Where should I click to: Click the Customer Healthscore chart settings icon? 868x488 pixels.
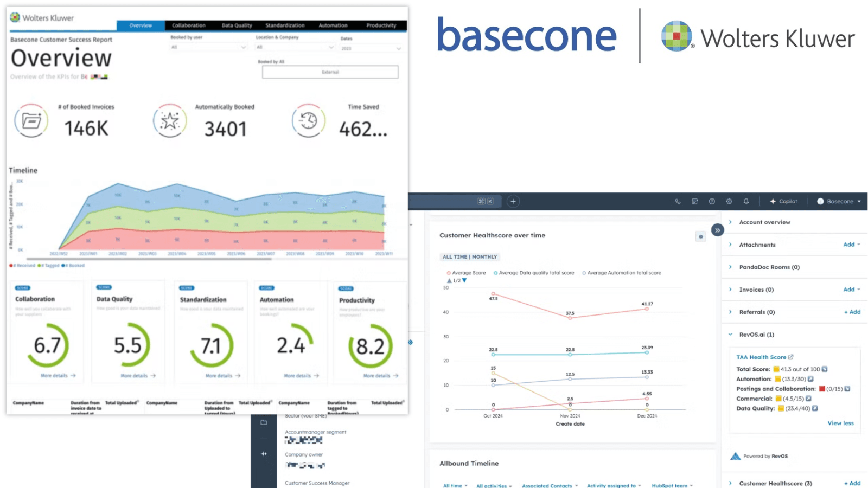[x=701, y=236]
